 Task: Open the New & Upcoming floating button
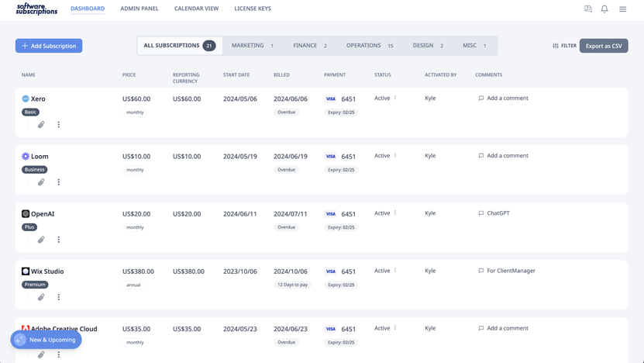[46, 340]
